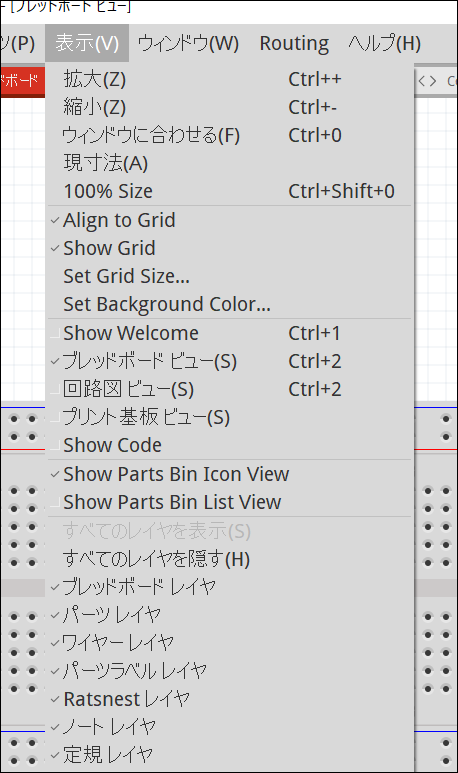Select ウィンドウに合わせる(F) fit in window
This screenshot has height=773, width=458.
click(229, 135)
